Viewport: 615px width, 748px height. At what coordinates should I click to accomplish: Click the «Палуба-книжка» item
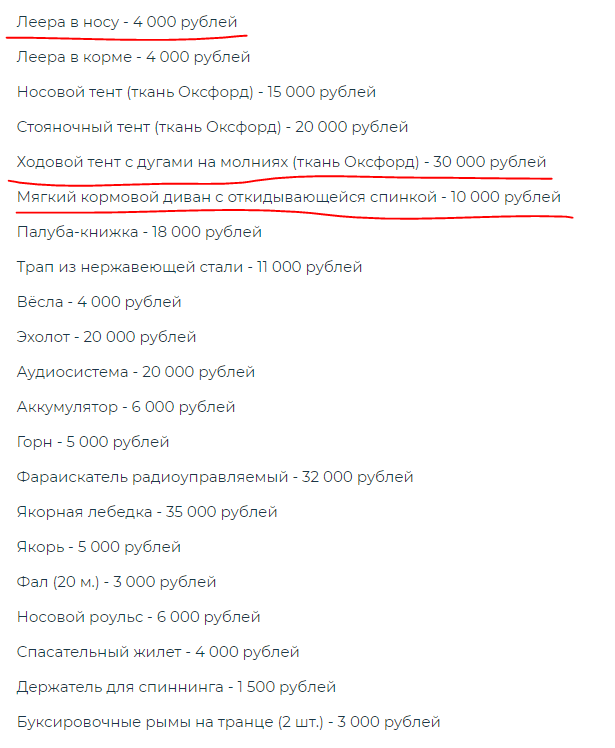139,232
